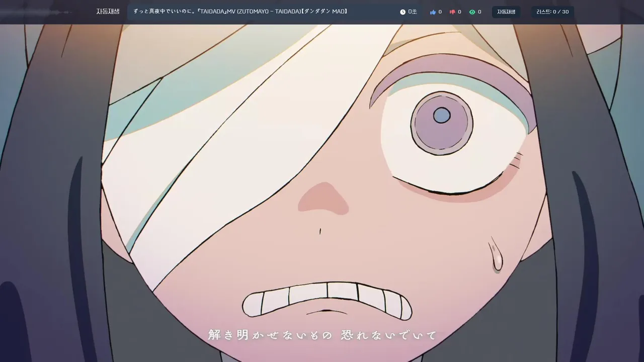Click the TAIDADA MV video title text
This screenshot has height=362, width=644.
click(240, 11)
